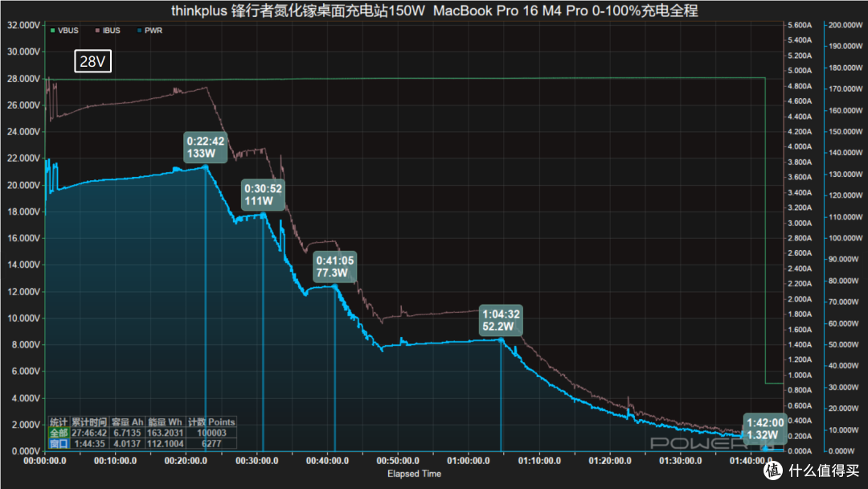The image size is (868, 489).
Task: Click the 01:30:00.0 time axis tick
Action: pos(681,461)
